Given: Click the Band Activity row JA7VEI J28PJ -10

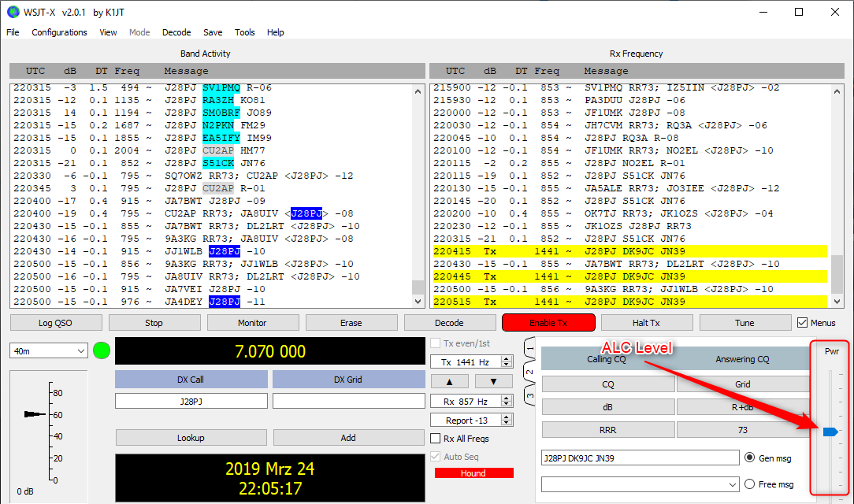Looking at the screenshot, I should (211, 289).
